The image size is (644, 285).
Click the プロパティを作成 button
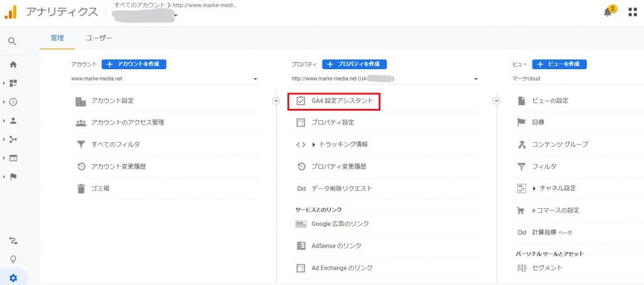(x=354, y=64)
